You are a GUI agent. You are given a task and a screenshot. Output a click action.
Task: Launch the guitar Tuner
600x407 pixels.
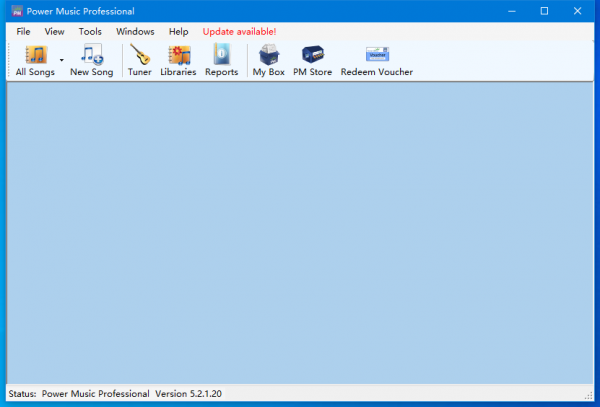[x=139, y=60]
